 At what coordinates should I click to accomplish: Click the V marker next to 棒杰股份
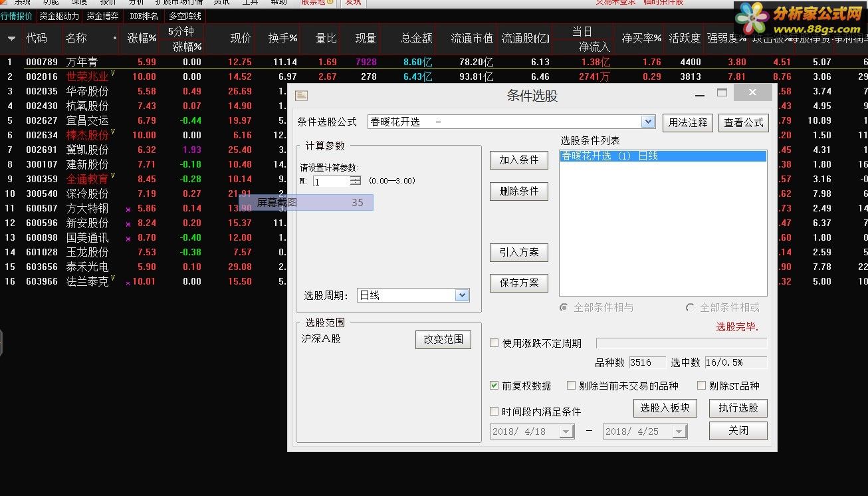pos(113,132)
